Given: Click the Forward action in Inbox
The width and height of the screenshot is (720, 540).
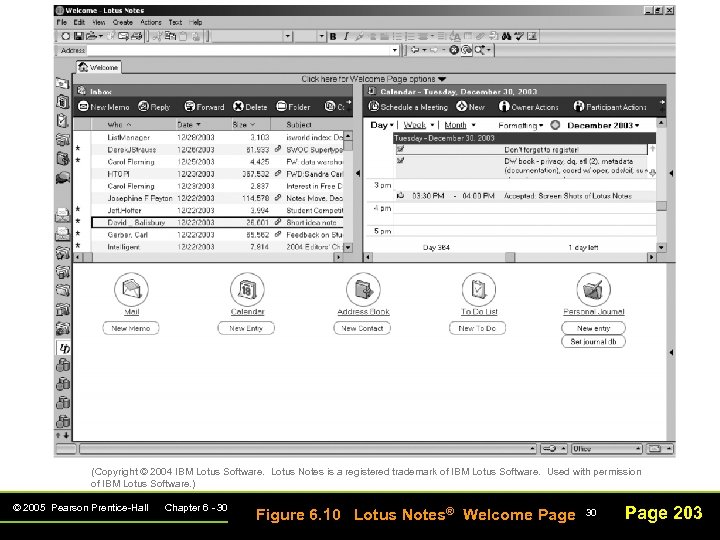Looking at the screenshot, I should coord(204,107).
